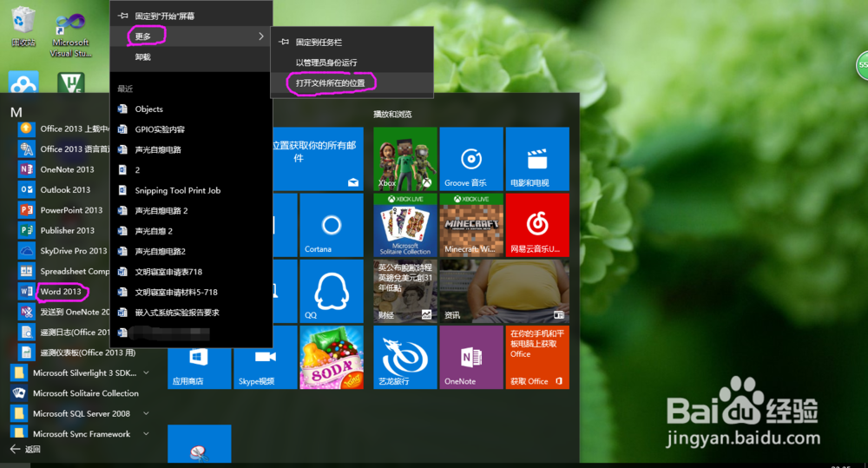Screen dimensions: 868x468
Task: Open recent document 声光自熄电路
Action: pos(191,149)
